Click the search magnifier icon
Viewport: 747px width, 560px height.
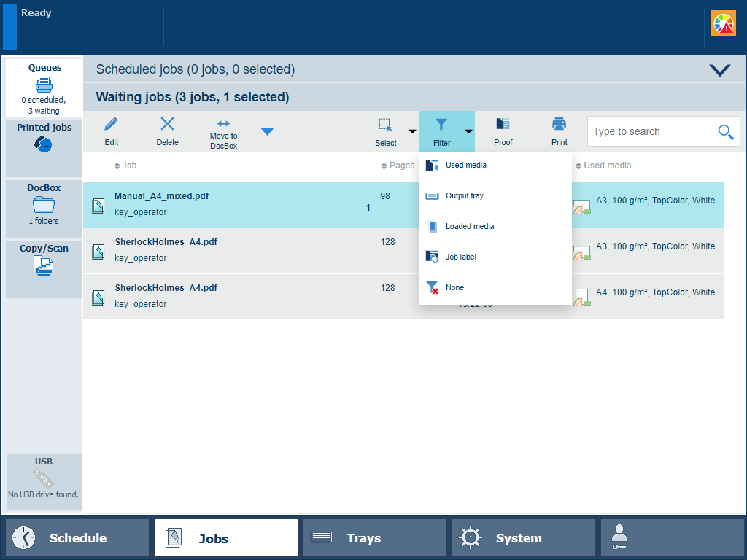point(725,131)
